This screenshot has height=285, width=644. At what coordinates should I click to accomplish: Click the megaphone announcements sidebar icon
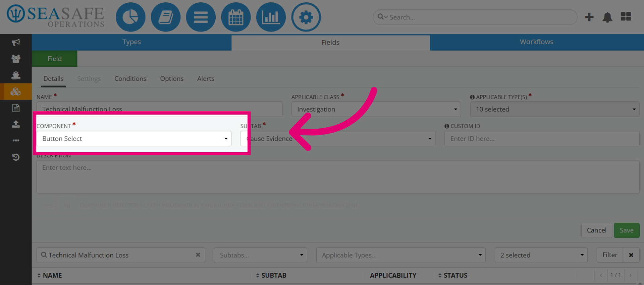pos(16,42)
